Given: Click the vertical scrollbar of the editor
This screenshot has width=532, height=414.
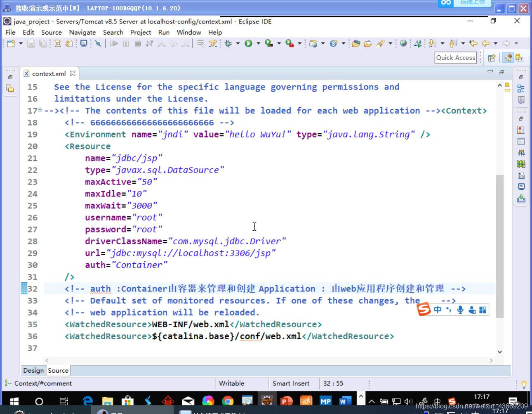Looking at the screenshot, I should point(499,246).
